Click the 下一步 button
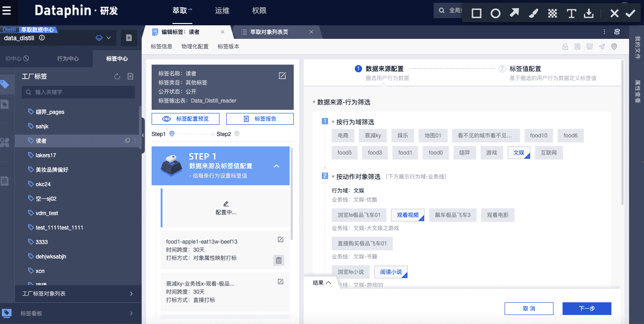Viewport: 644px width, 324px height. pyautogui.click(x=587, y=309)
